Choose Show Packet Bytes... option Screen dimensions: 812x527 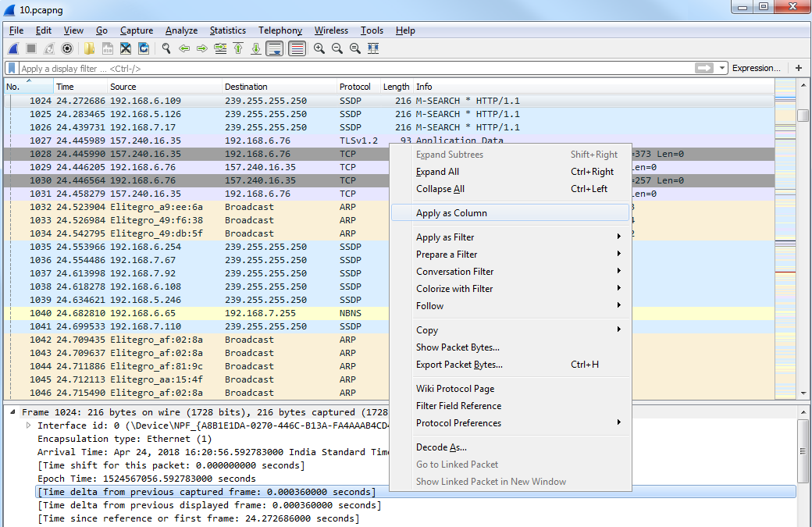point(458,347)
